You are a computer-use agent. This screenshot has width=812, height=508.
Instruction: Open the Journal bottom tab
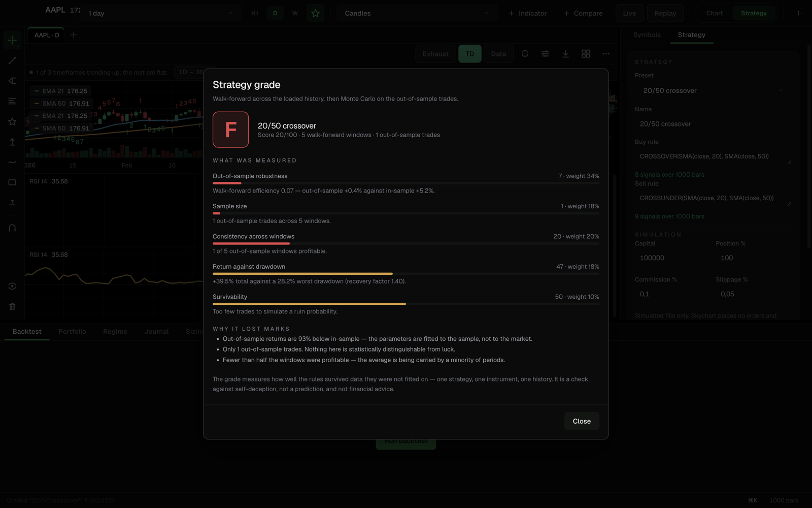156,332
